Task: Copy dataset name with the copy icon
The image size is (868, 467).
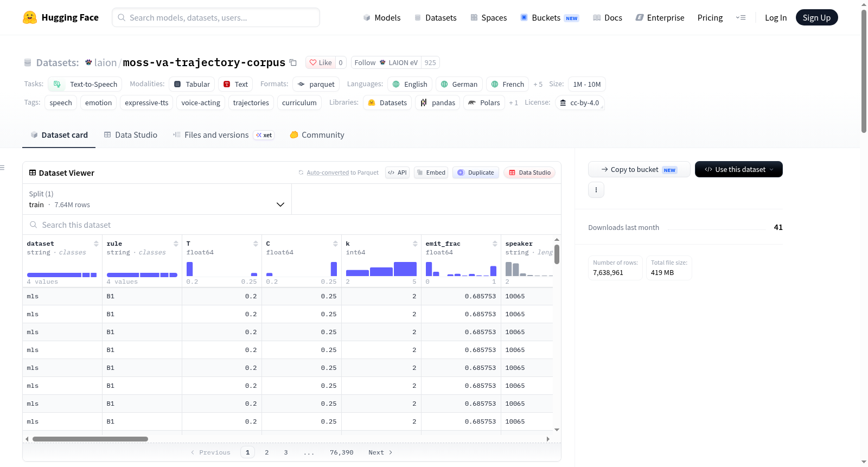Action: coord(293,62)
